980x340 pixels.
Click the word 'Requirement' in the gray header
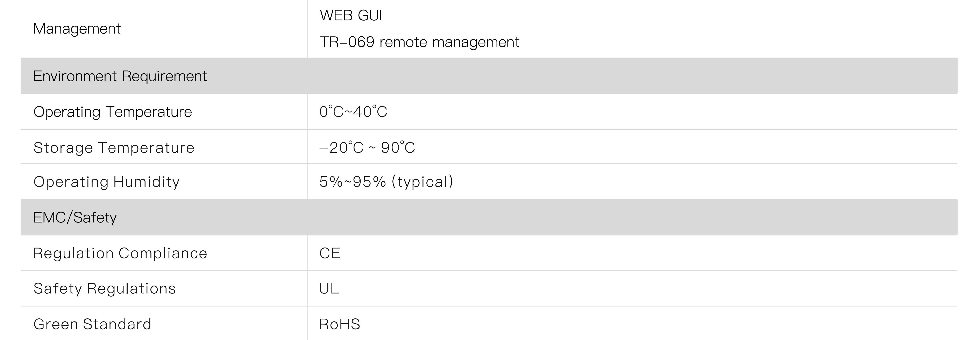(164, 76)
